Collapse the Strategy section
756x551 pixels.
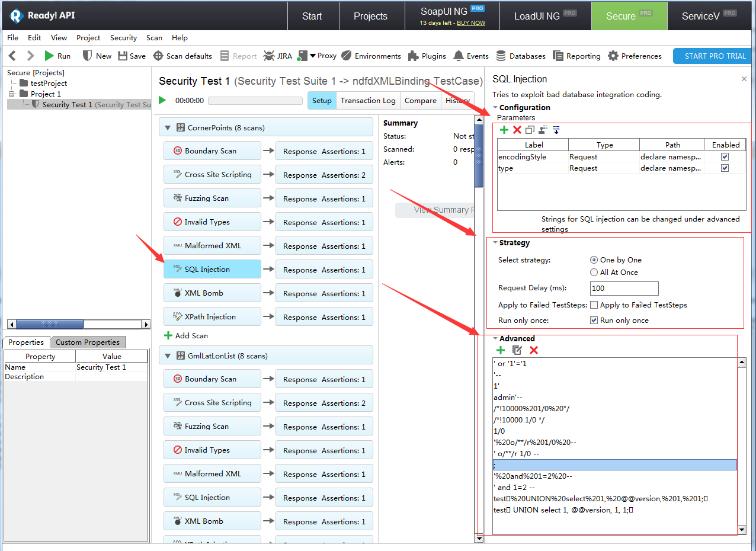coord(495,243)
